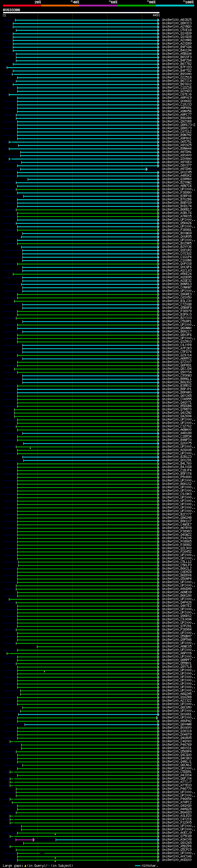Click the label UniRef100_Q01291
Viewport: 197px width, 868px height.
click(177, 460)
